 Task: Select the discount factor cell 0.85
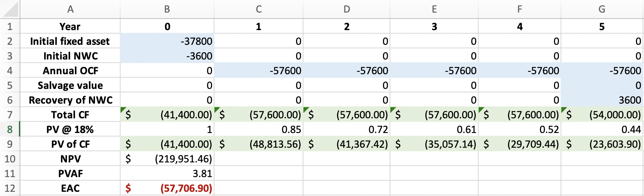tap(259, 129)
